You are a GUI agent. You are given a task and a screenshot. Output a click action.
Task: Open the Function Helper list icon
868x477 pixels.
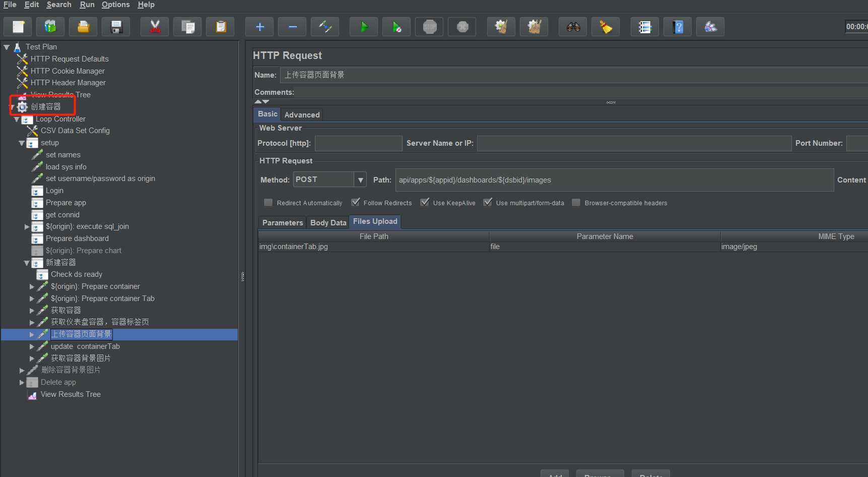645,27
